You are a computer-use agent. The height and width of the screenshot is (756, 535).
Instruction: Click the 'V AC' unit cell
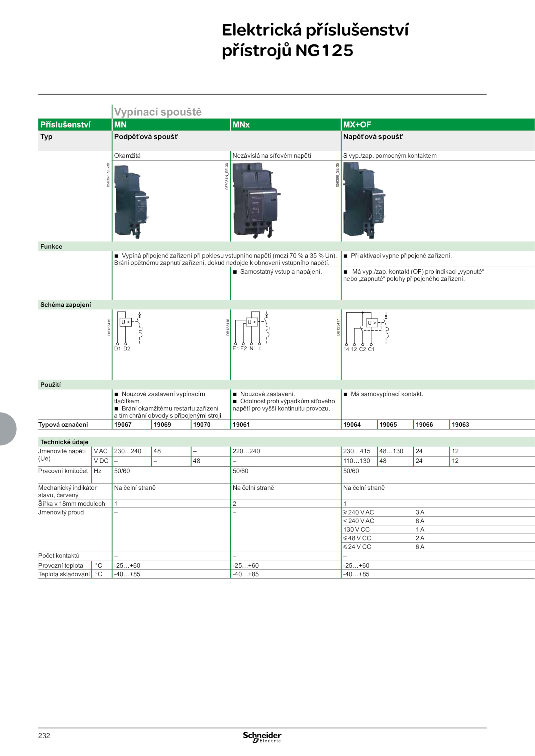pyautogui.click(x=101, y=451)
